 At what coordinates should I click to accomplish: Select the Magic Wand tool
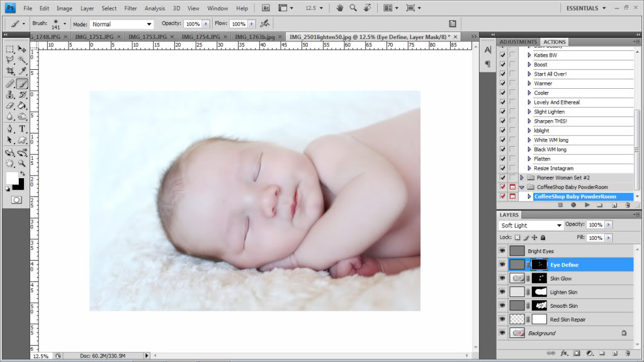click(x=22, y=60)
